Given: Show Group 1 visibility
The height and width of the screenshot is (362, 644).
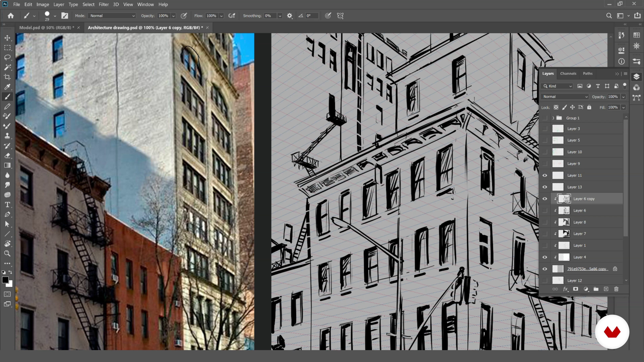Looking at the screenshot, I should tap(545, 118).
